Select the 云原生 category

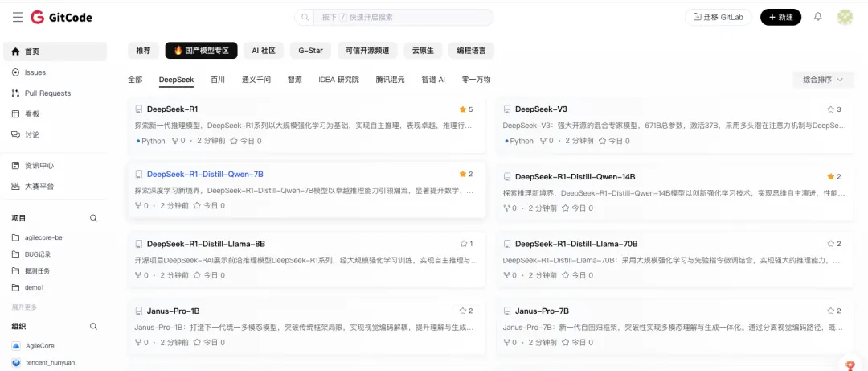click(x=423, y=51)
